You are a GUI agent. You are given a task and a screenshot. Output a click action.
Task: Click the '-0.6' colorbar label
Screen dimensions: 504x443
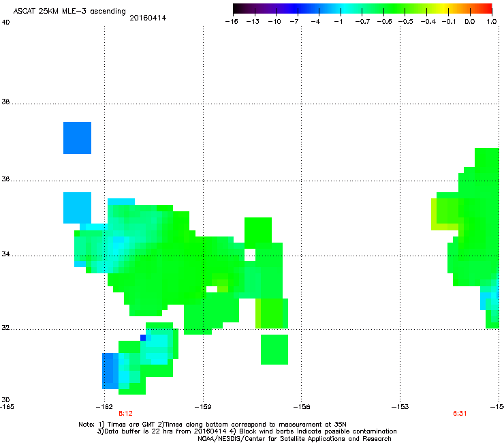[x=384, y=22]
